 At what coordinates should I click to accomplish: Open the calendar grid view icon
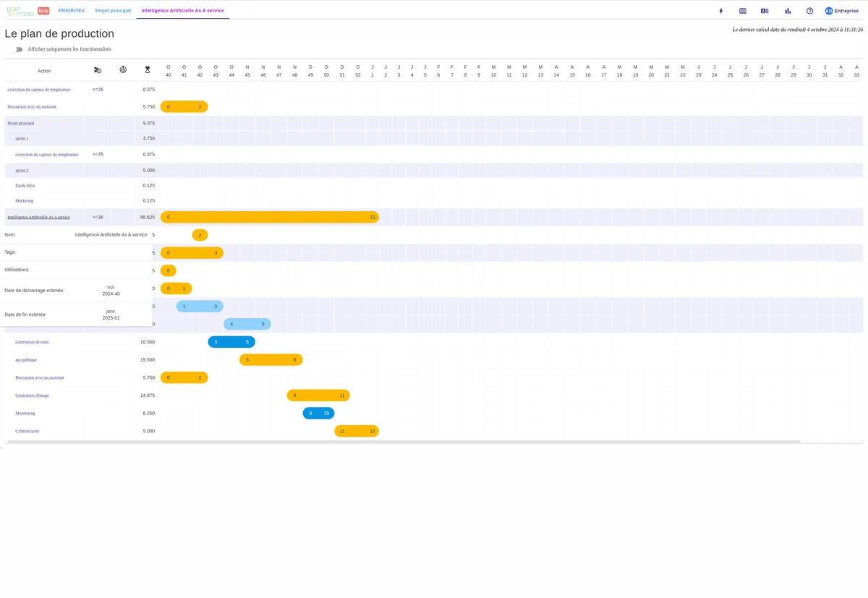pos(743,11)
